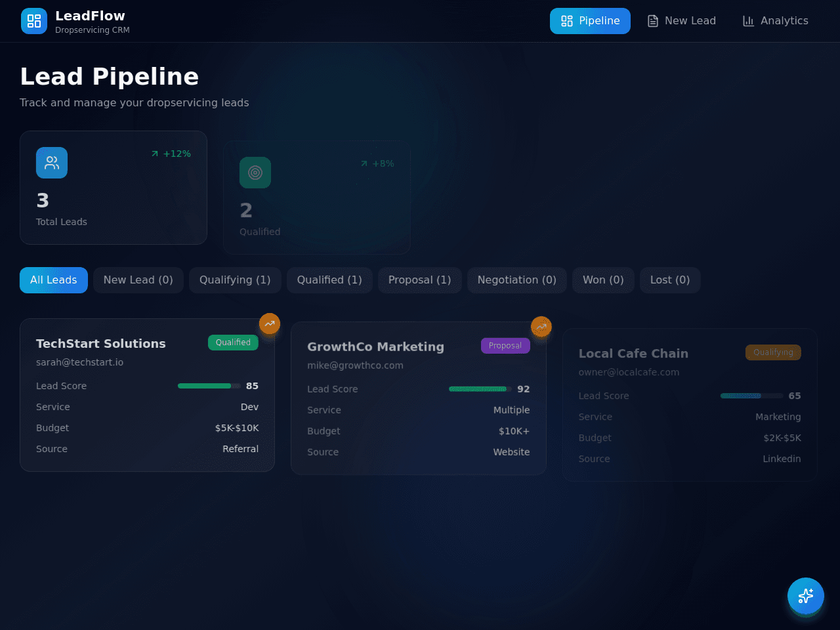Viewport: 840px width, 630px height.
Task: Click the Proposal status badge on GrowthCo
Action: (x=505, y=346)
